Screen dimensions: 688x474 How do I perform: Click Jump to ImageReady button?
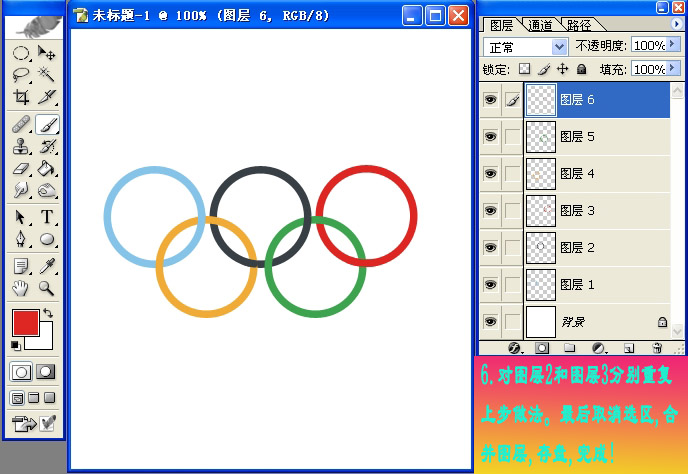click(24, 424)
